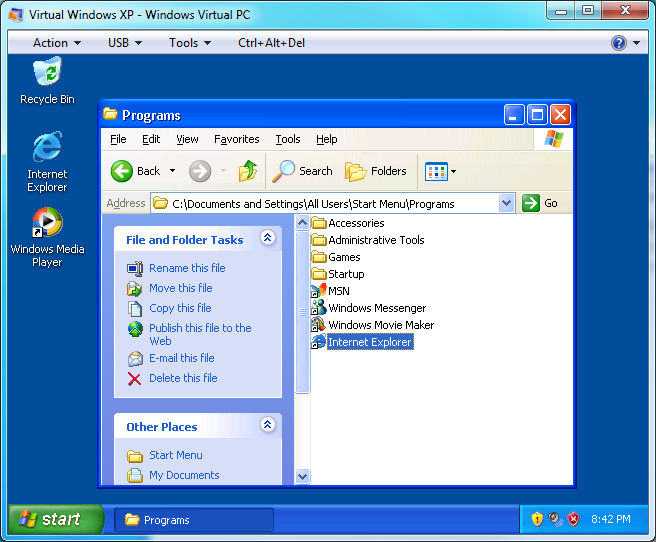Select the Games folder
This screenshot has height=542, width=656.
(x=336, y=257)
